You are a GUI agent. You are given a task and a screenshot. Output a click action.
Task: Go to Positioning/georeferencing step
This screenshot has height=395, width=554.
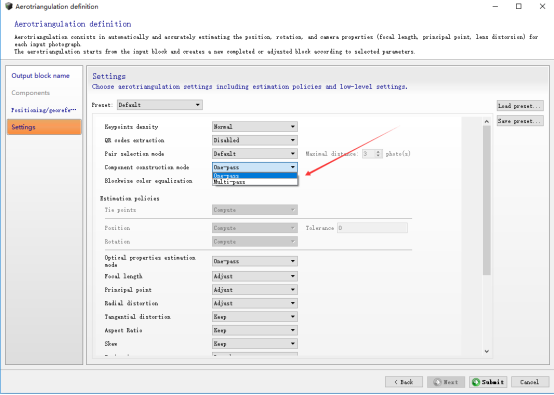click(44, 110)
